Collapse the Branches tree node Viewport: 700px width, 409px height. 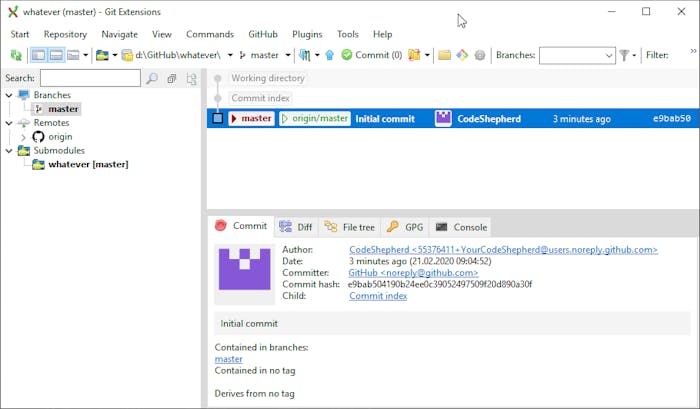pyautogui.click(x=9, y=95)
